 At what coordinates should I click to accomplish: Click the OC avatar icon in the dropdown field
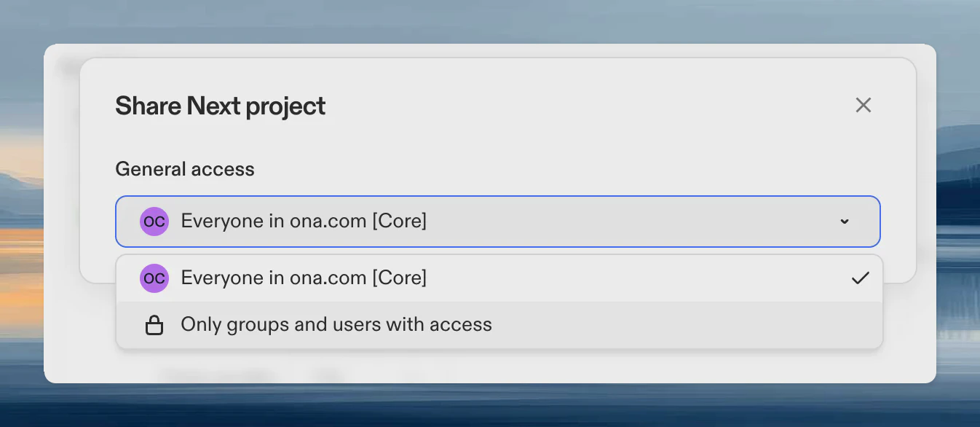[x=154, y=221]
